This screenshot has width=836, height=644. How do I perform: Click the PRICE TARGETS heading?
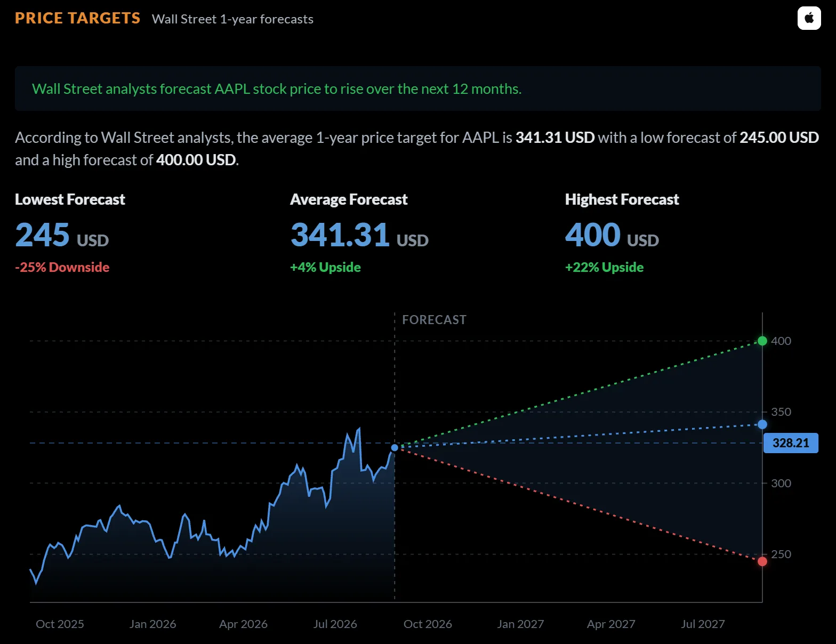coord(77,18)
